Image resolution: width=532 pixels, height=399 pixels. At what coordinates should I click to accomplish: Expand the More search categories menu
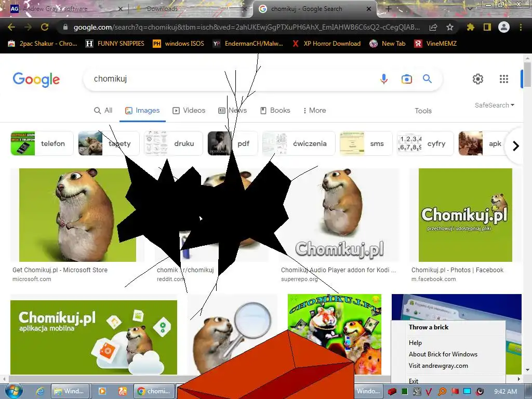pos(314,110)
